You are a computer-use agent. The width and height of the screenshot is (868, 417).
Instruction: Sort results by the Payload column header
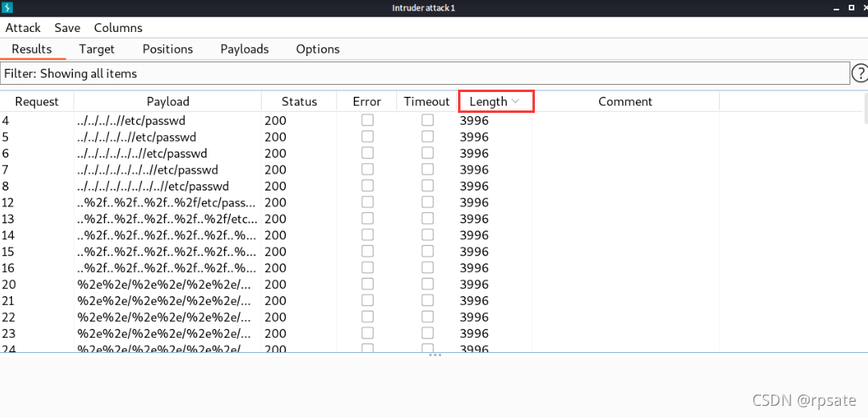[167, 102]
